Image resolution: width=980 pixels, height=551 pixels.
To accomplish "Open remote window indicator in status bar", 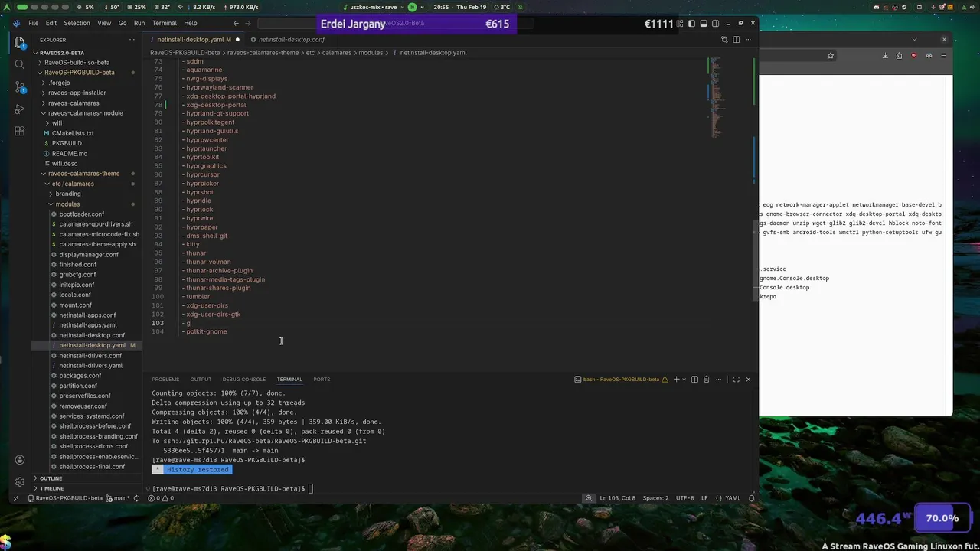I will (16, 498).
